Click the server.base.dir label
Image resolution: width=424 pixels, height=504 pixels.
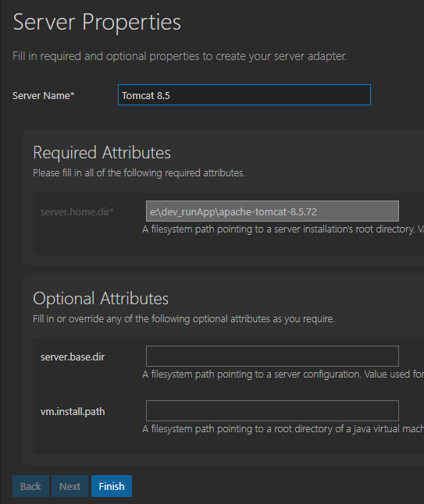click(x=73, y=357)
